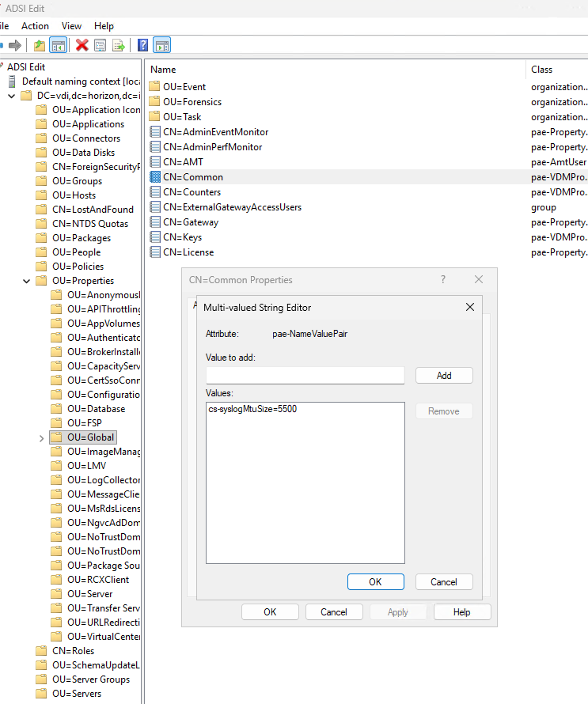Click the CN=Counters object icon

[155, 191]
